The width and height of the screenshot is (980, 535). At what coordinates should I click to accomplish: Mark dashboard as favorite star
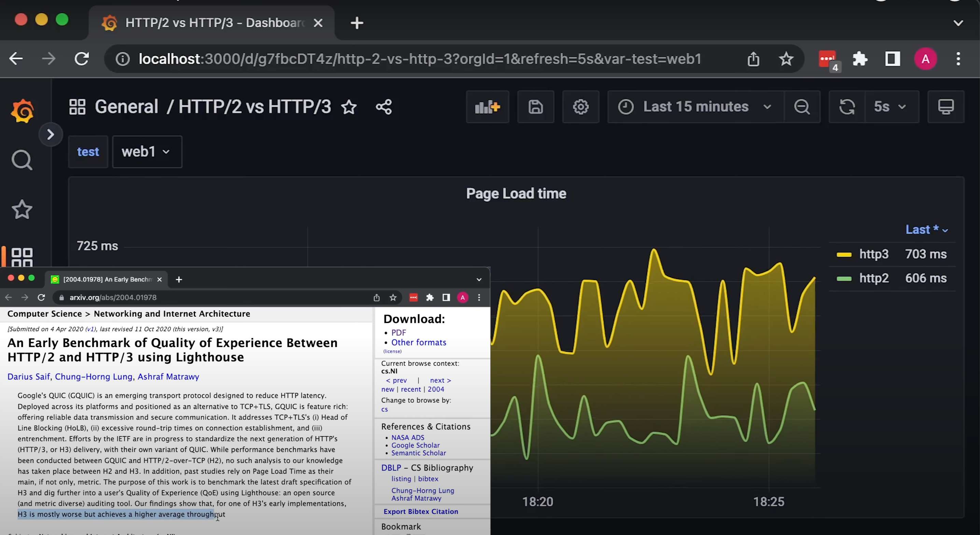tap(349, 107)
